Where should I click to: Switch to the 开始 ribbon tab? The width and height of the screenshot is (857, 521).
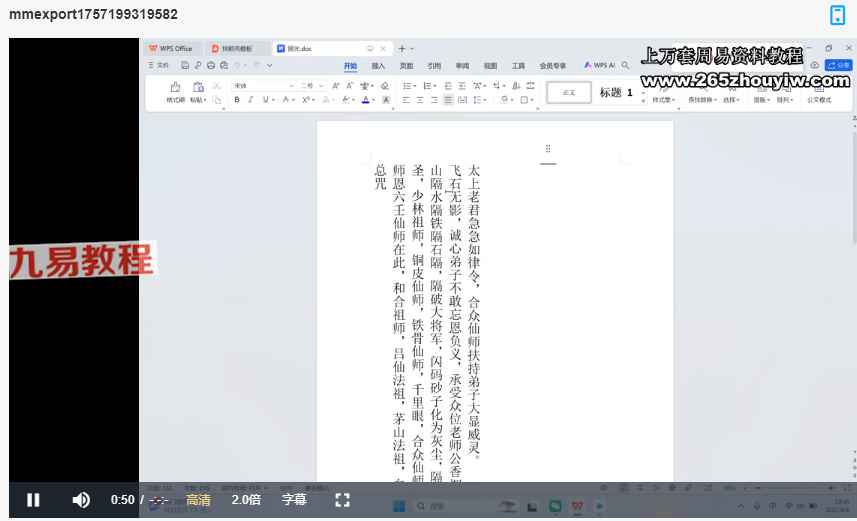350,65
